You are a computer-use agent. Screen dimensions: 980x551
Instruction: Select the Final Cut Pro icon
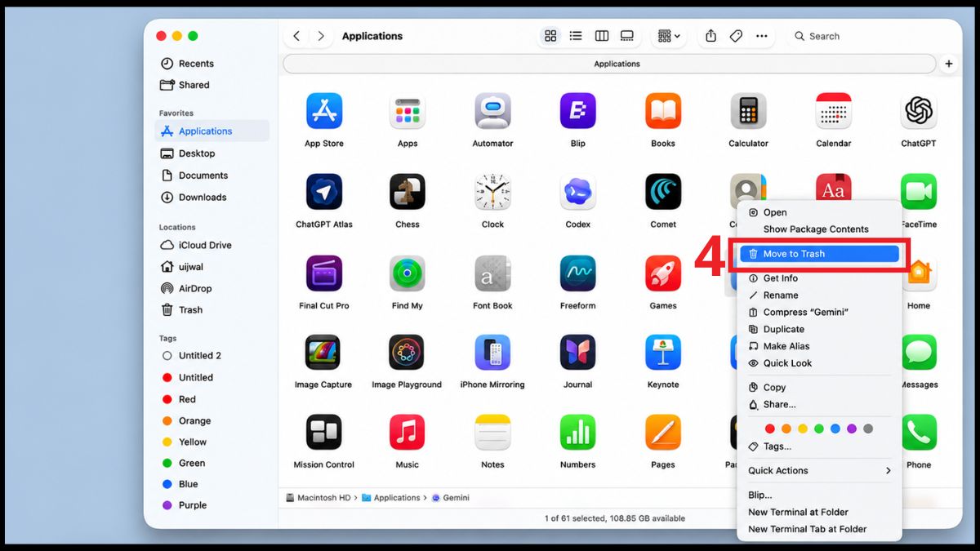click(x=324, y=273)
